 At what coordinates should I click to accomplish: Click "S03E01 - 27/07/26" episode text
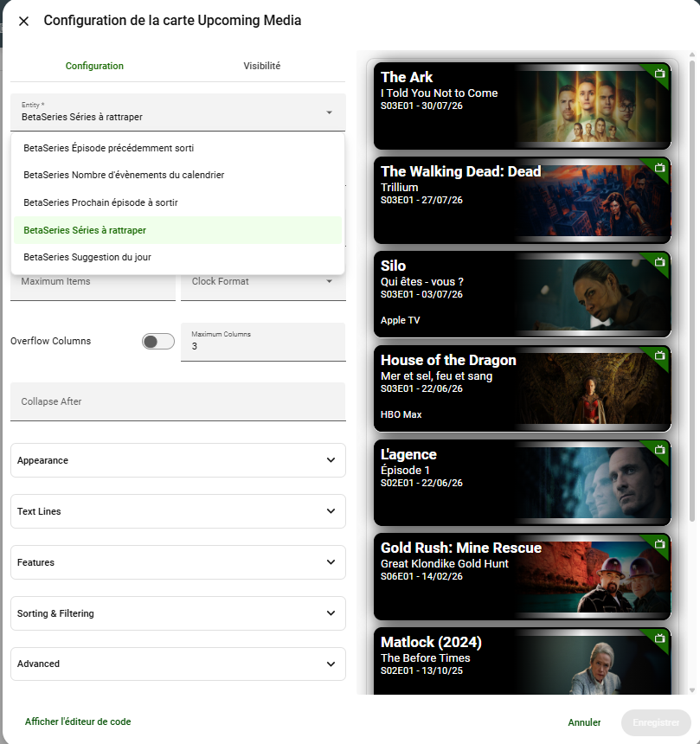[x=421, y=200]
